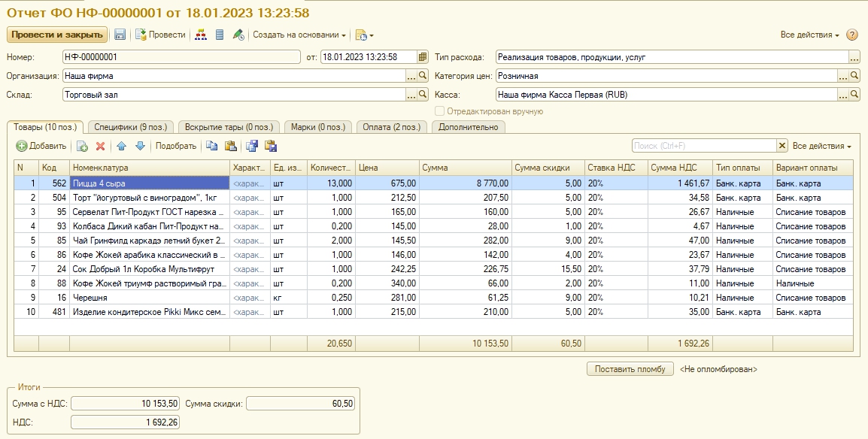Select the Пицца 4 сыра cell
868x439 pixels.
pos(150,183)
